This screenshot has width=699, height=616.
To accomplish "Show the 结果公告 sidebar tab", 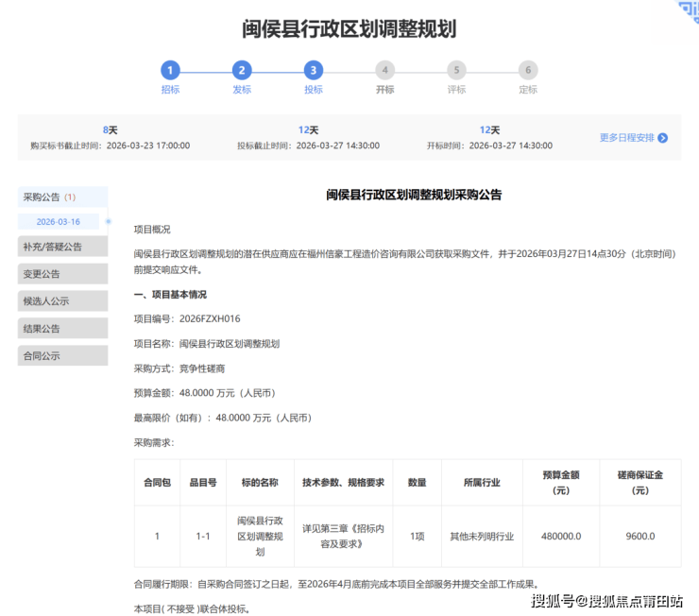I will coord(62,329).
